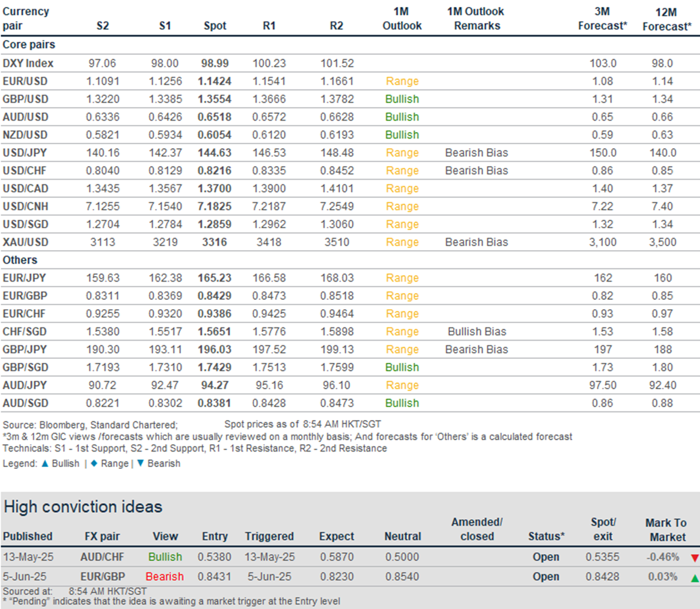This screenshot has width=700, height=609.
Task: Click the blue Range diamond in the legend
Action: [94, 463]
